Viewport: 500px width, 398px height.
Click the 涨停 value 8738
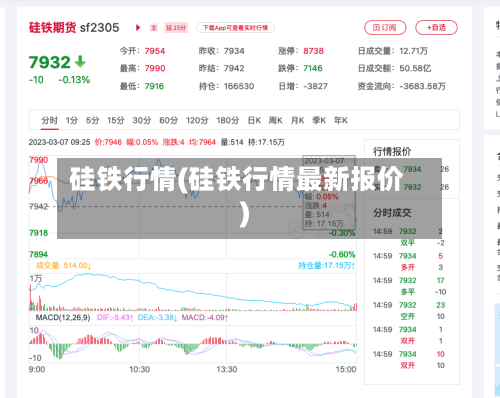point(313,51)
